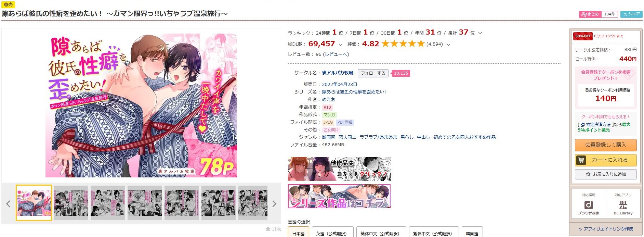Screen dimensions: 644x237
Task: Click the shopping cart icon on カートに入れる
Action: tap(581, 160)
